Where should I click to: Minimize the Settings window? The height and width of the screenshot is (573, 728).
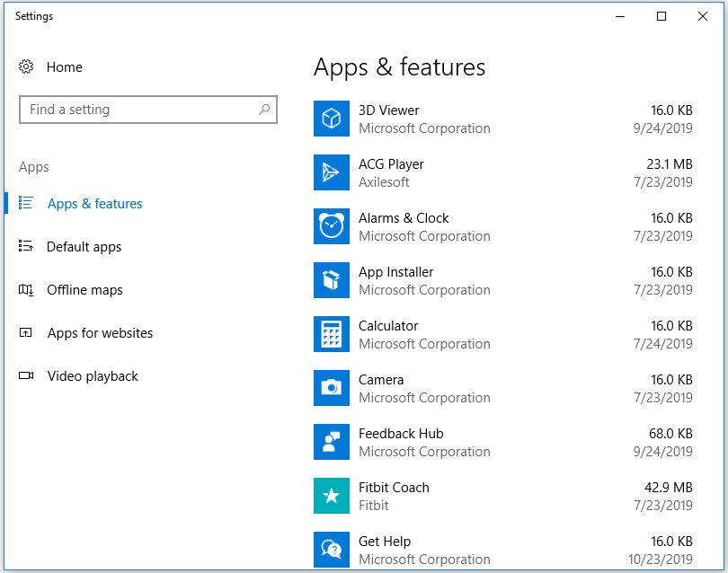point(620,16)
